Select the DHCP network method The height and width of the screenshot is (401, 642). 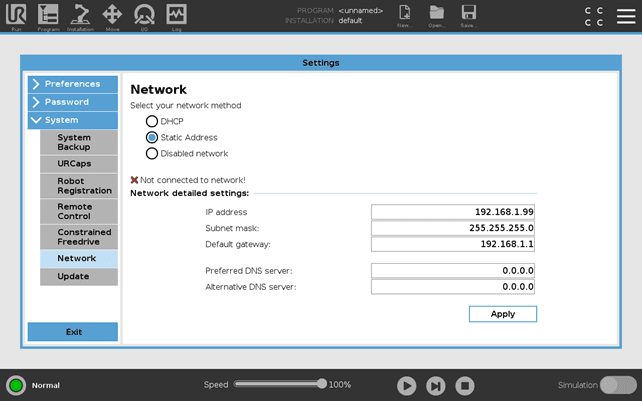coord(152,121)
